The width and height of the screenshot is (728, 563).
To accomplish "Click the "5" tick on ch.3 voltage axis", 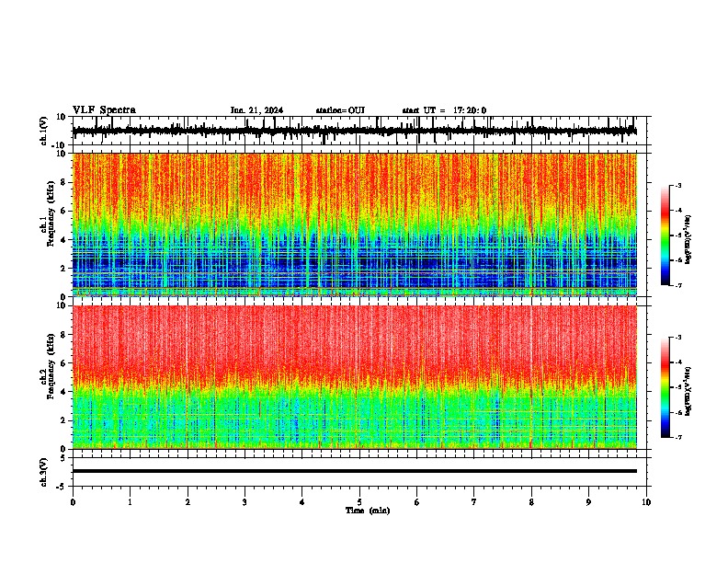I will 63,458.
